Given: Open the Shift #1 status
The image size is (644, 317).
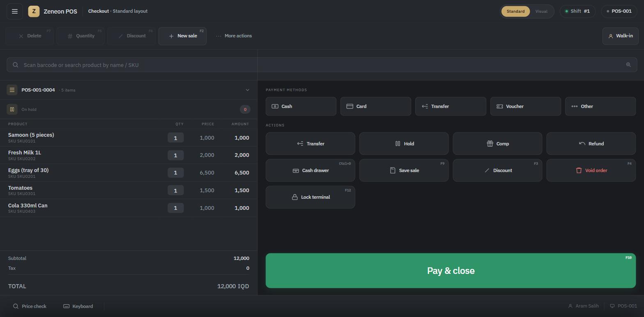Looking at the screenshot, I should pos(577,11).
